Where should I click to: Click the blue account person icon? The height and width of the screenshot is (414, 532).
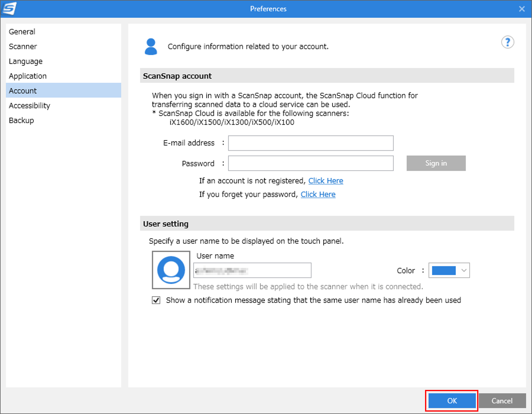tap(151, 47)
